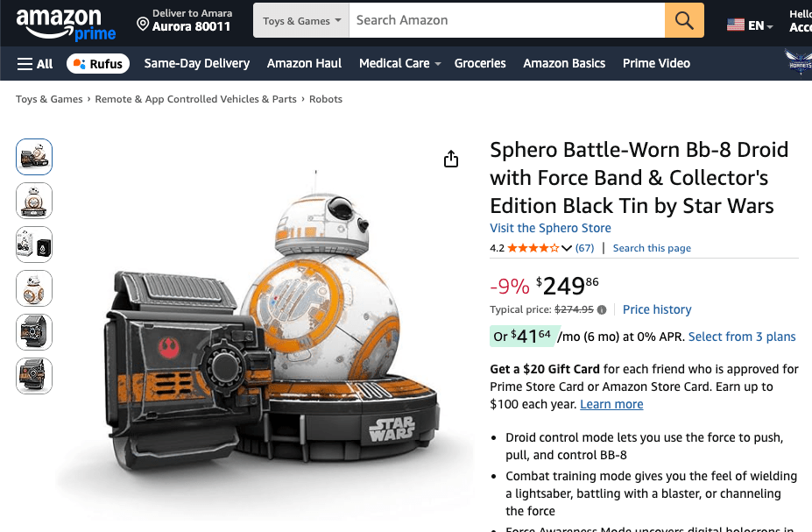Visit the Sphero Store link
This screenshot has width=812, height=532.
tap(550, 228)
